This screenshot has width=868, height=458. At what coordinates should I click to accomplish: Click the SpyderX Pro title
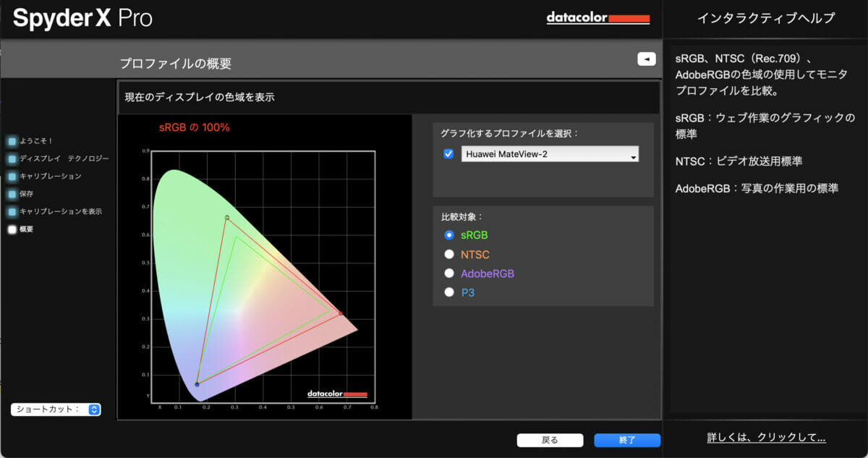coord(82,18)
